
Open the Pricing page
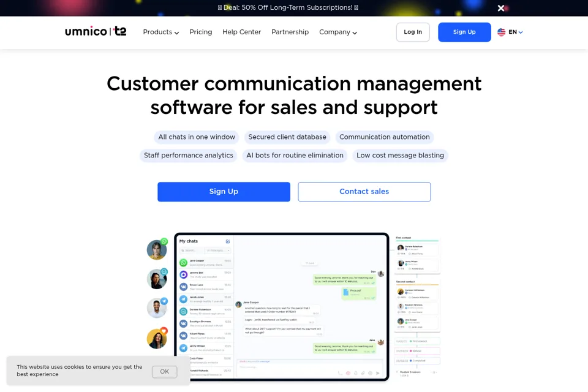click(201, 32)
